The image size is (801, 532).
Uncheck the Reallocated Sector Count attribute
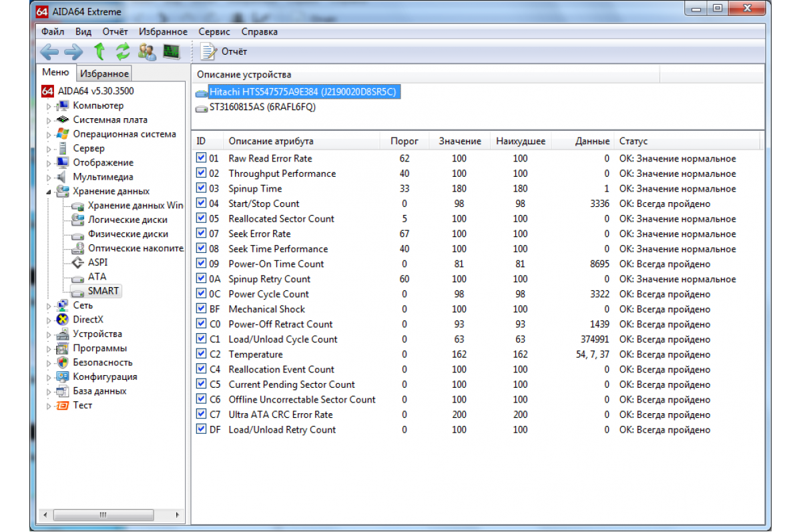201,218
